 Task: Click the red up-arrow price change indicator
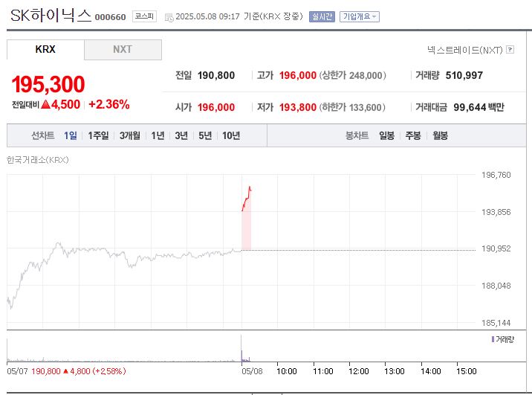[45, 105]
